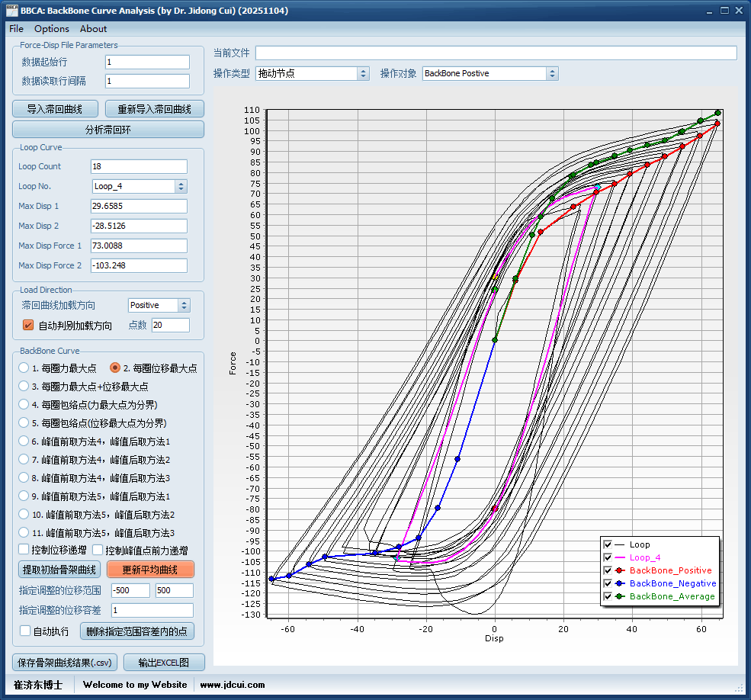Hide the Loop series via legend checkbox

(608, 544)
